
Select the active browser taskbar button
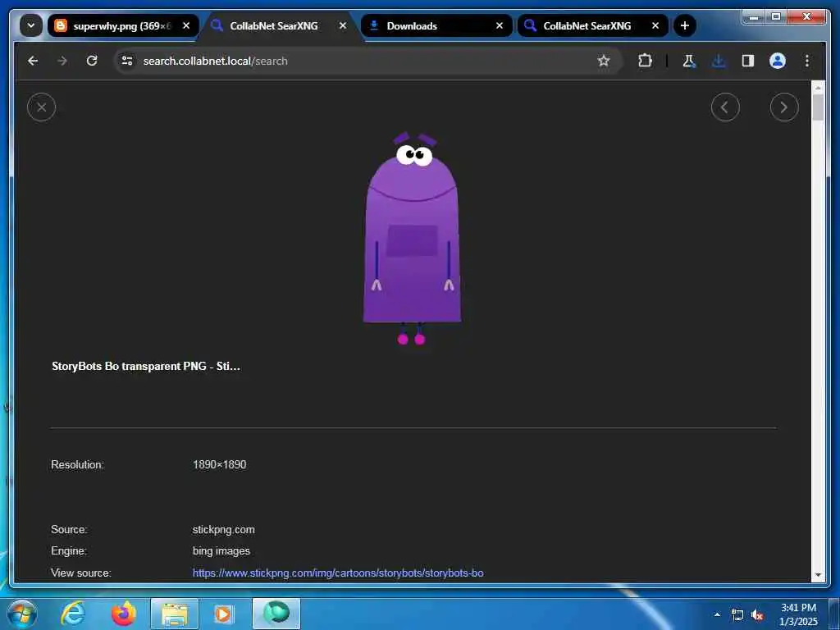tap(276, 614)
